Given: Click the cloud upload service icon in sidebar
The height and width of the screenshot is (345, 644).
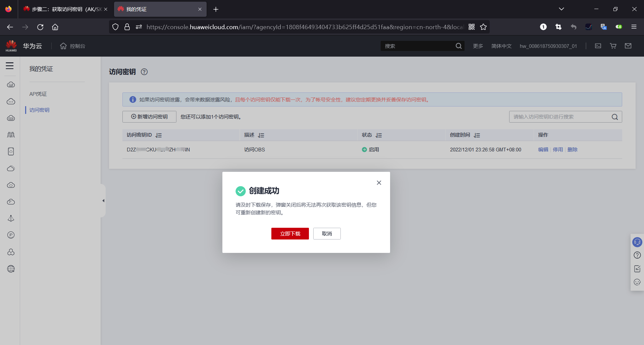Looking at the screenshot, I should [11, 185].
